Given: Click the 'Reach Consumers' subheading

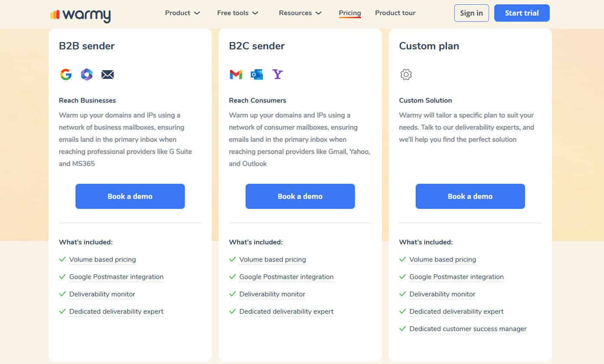Looking at the screenshot, I should (258, 100).
